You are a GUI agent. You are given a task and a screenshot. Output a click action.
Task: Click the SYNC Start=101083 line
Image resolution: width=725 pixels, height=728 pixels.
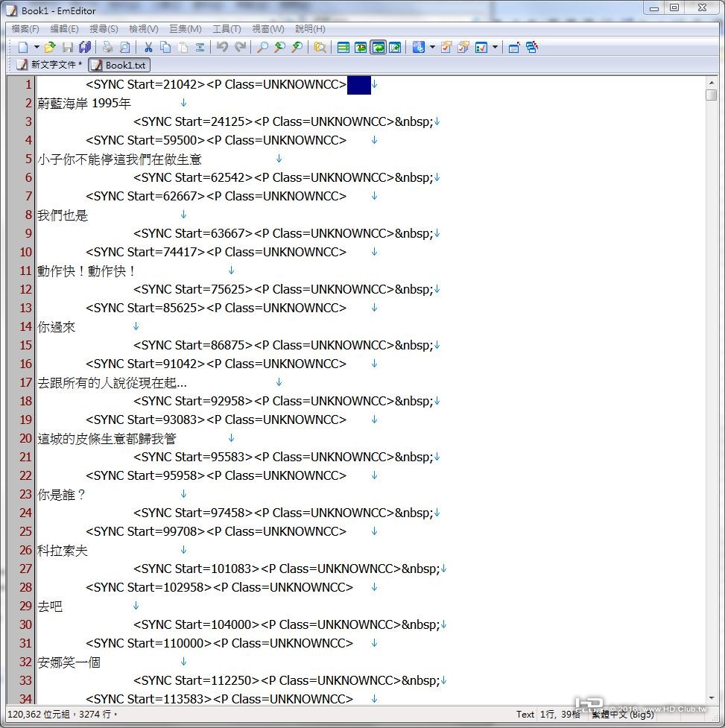286,569
